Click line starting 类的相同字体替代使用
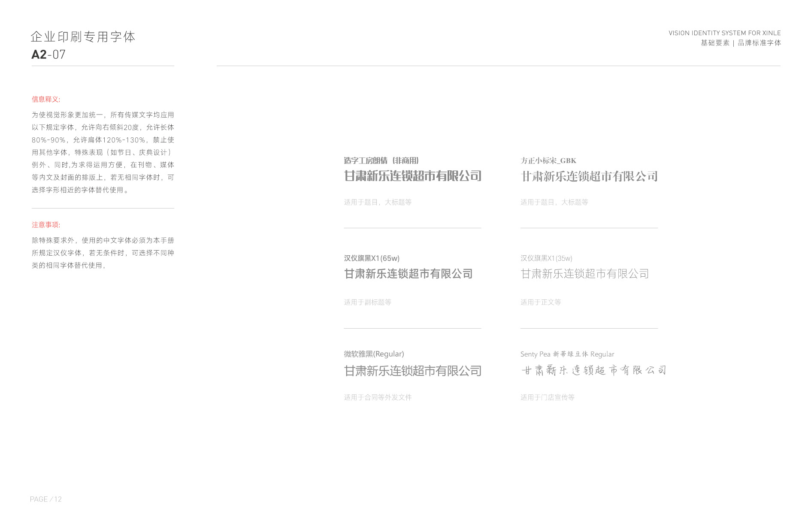This screenshot has width=811, height=532. (x=69, y=266)
